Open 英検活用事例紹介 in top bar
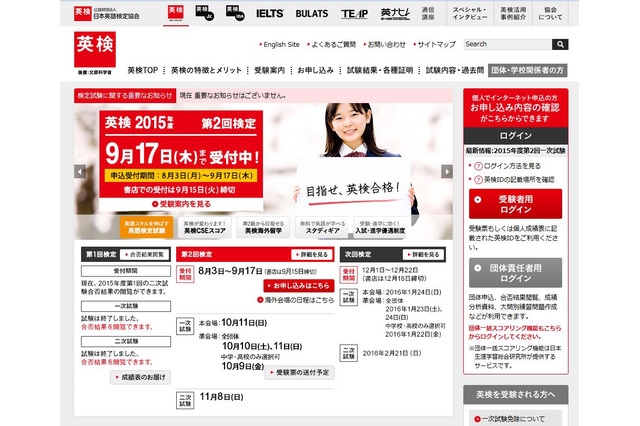Image resolution: width=640 pixels, height=426 pixels. pos(513,13)
